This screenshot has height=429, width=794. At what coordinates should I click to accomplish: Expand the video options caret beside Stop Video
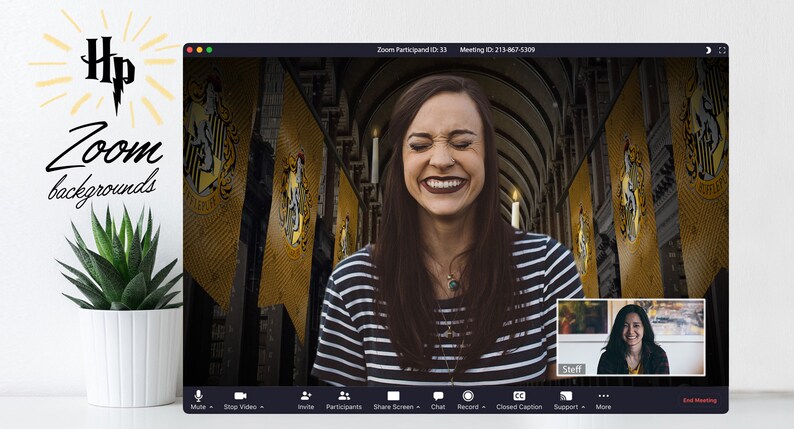pyautogui.click(x=262, y=407)
